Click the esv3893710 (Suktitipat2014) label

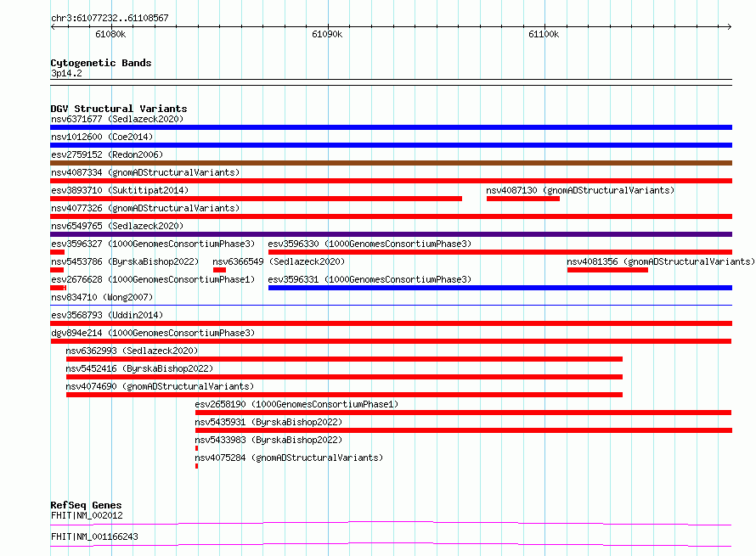click(x=120, y=190)
